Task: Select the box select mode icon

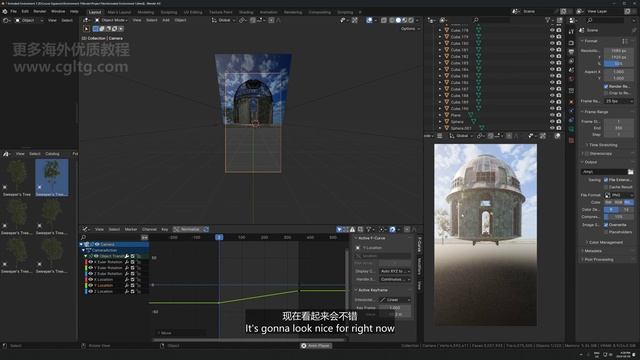Action: click(96, 29)
